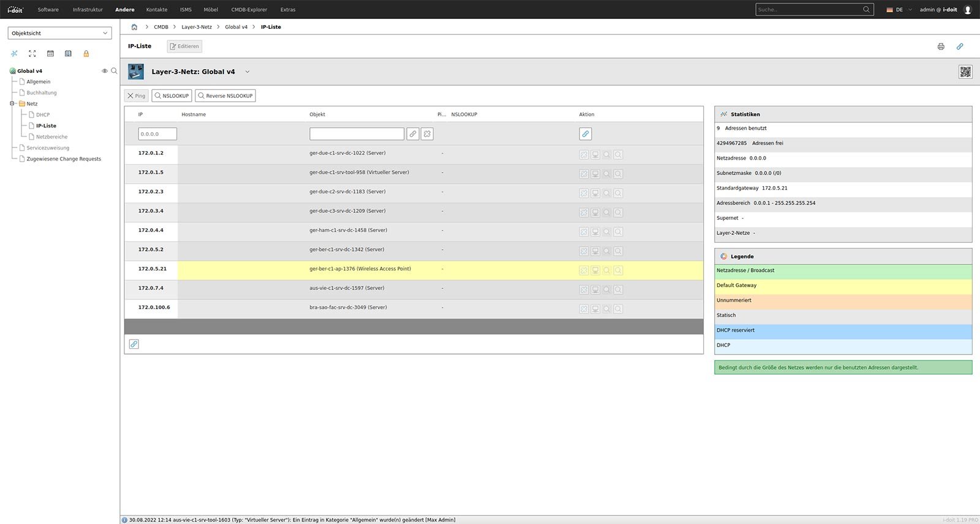The width and height of the screenshot is (980, 524).
Task: Click the fullscreen expand arrows icon
Action: point(32,54)
